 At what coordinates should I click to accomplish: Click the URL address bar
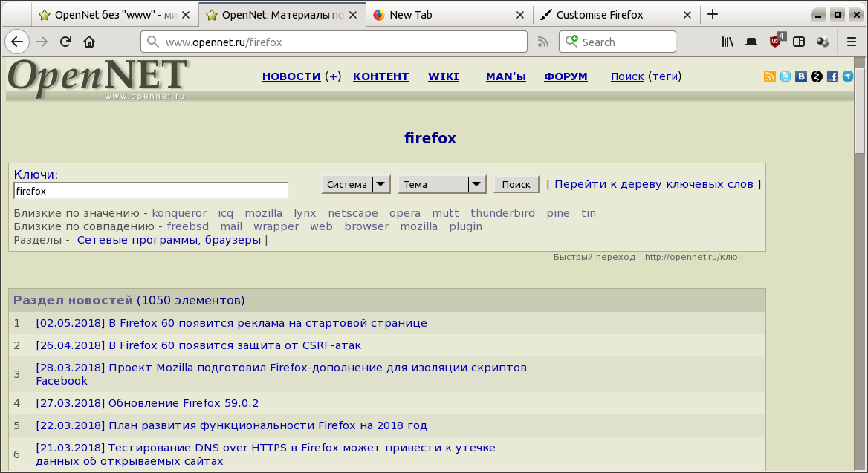[x=334, y=42]
